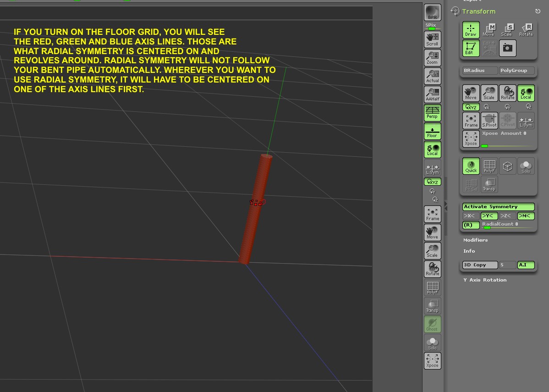Image resolution: width=549 pixels, height=392 pixels.
Task: Click the camera snapshot icon
Action: [508, 48]
